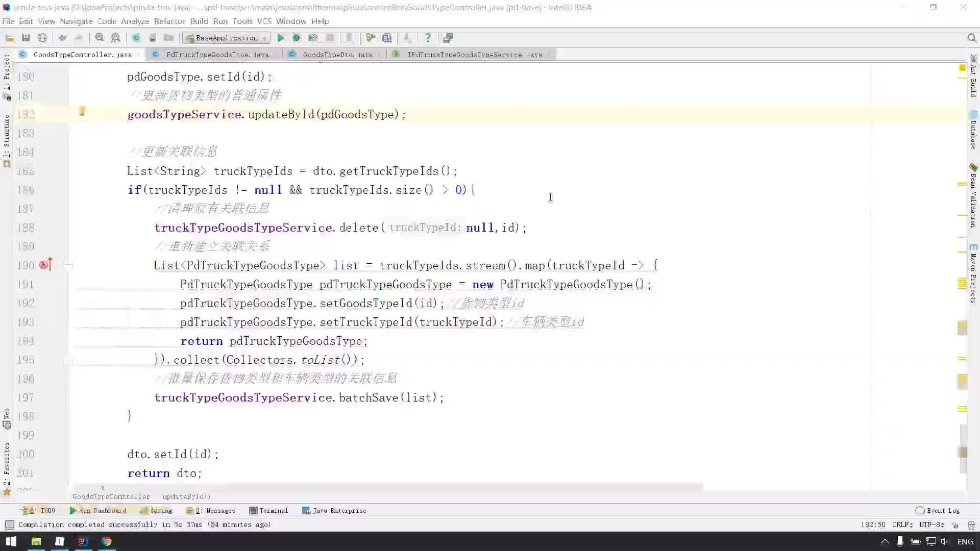Screen dimensions: 980x551
Task: Collapse the fold end marker at line 195
Action: pyautogui.click(x=69, y=361)
